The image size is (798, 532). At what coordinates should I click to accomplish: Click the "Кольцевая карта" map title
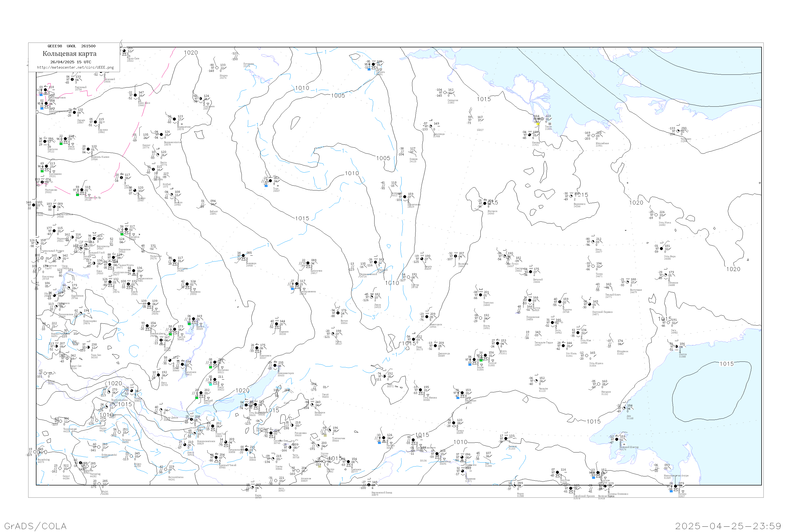click(69, 54)
